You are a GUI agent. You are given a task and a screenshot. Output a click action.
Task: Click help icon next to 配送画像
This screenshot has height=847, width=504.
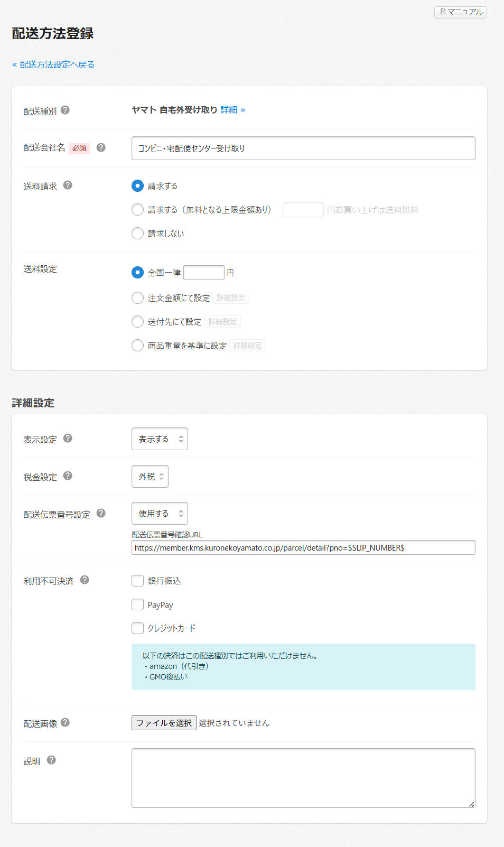coord(65,722)
